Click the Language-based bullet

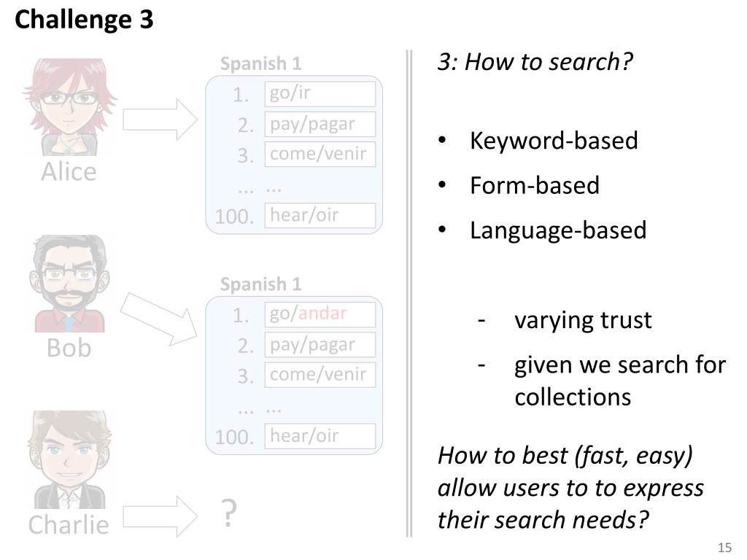pos(558,230)
